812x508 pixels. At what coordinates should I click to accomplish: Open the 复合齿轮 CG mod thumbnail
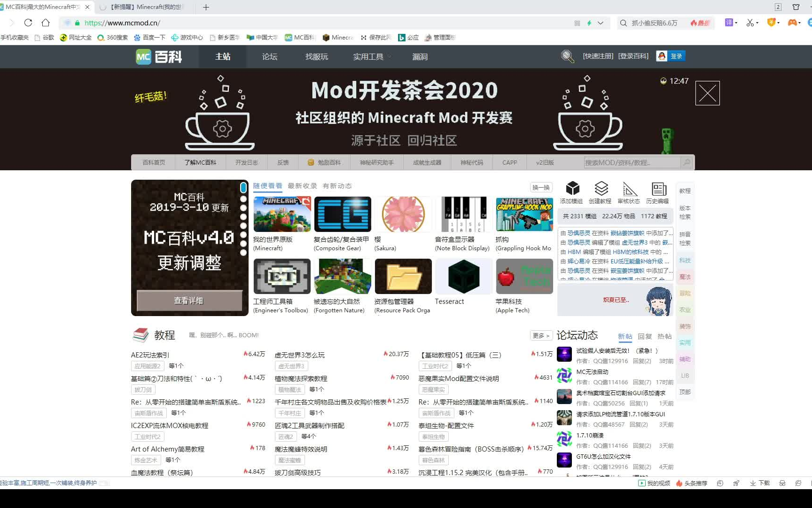pyautogui.click(x=343, y=214)
